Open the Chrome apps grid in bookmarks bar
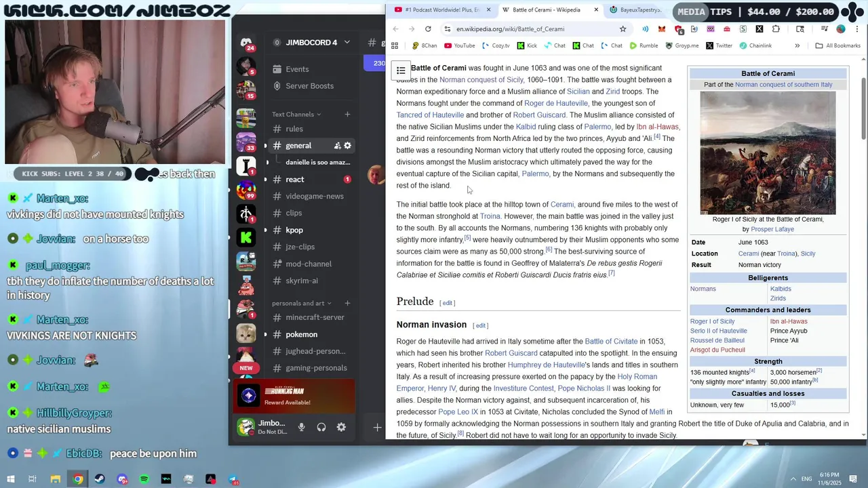The image size is (868, 488). point(395,45)
